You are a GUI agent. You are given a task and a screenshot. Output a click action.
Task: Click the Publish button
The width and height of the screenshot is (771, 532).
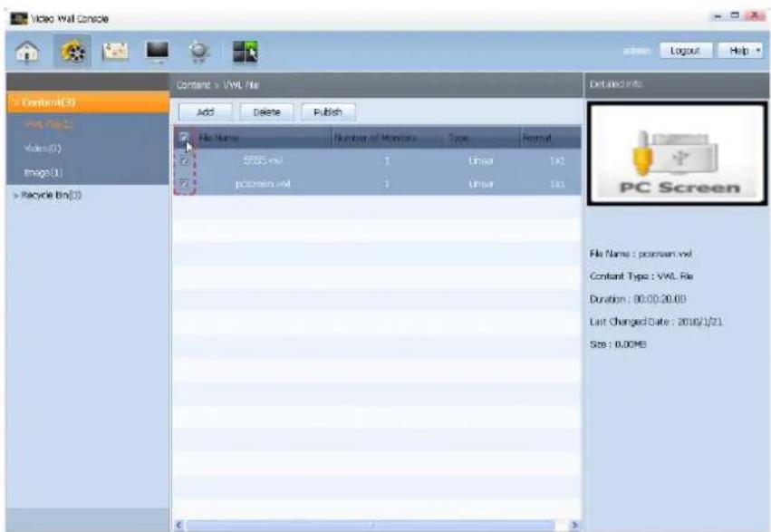click(328, 112)
